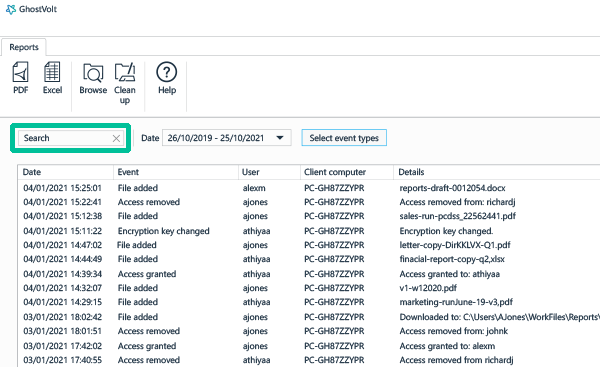
Task: Select date range 26/10/2019 - 25/10/2021 text
Action: tap(215, 138)
